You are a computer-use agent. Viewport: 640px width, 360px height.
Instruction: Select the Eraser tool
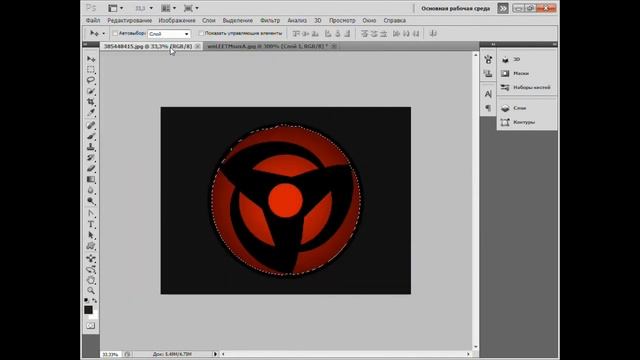point(91,168)
